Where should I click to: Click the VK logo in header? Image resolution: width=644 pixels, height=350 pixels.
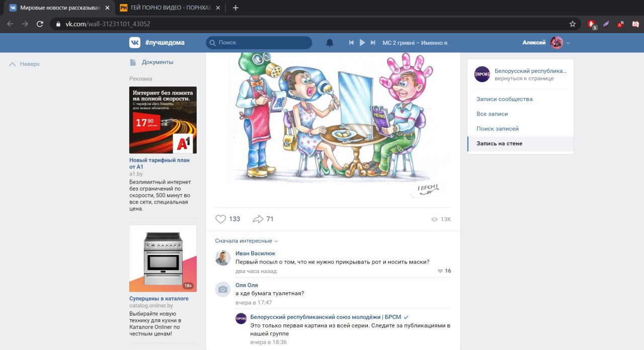coord(134,43)
